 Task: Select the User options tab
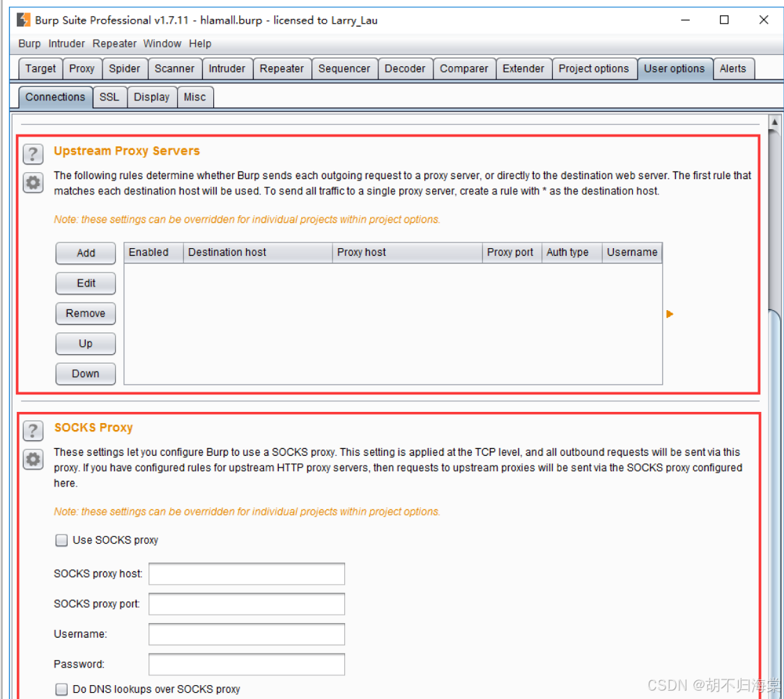coord(675,68)
